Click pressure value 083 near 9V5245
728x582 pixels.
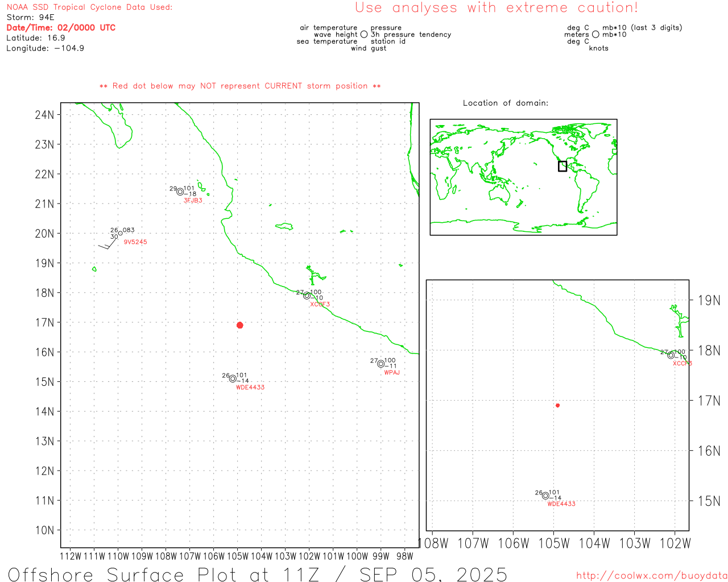tap(129, 230)
